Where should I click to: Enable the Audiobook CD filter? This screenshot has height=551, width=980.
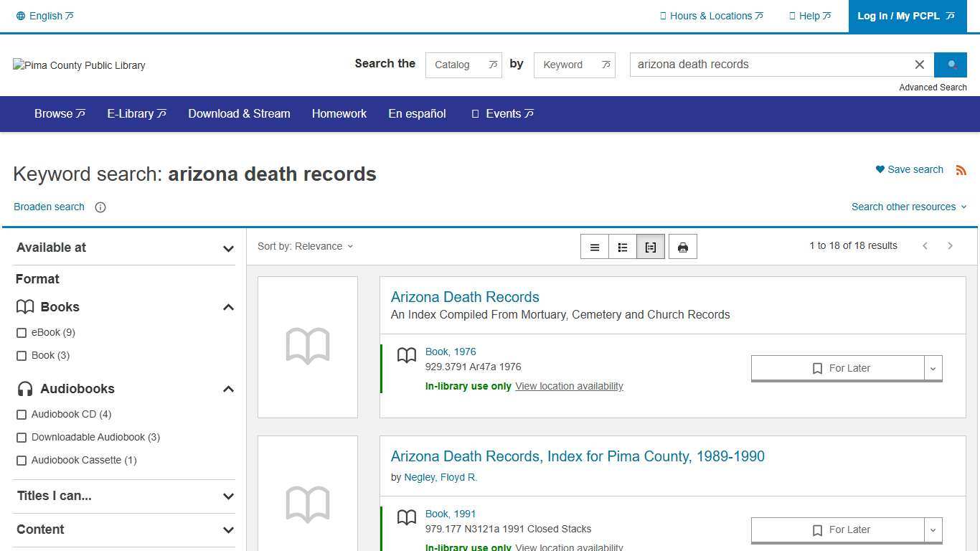(22, 414)
